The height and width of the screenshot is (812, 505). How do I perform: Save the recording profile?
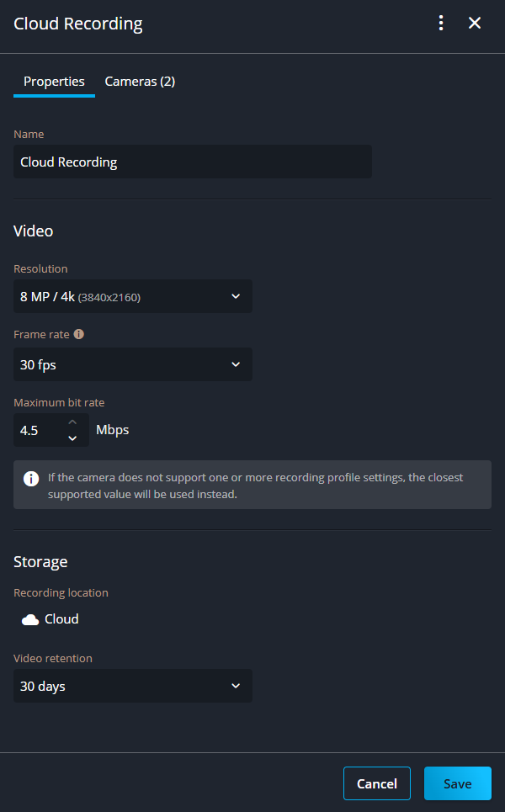[x=457, y=783]
